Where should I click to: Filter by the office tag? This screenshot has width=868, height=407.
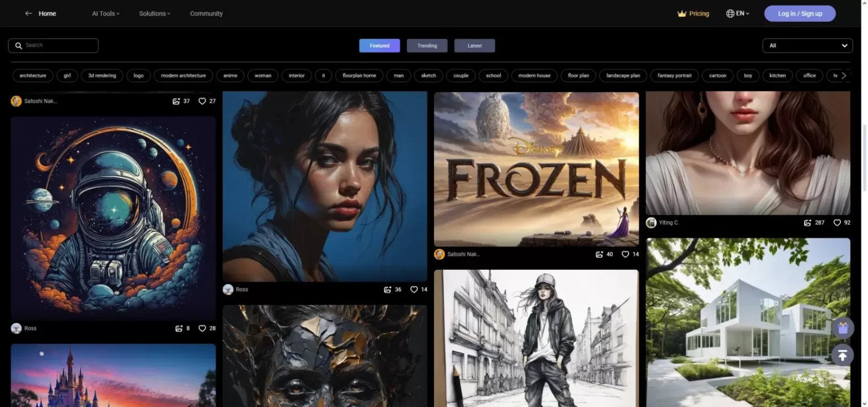[x=810, y=76]
